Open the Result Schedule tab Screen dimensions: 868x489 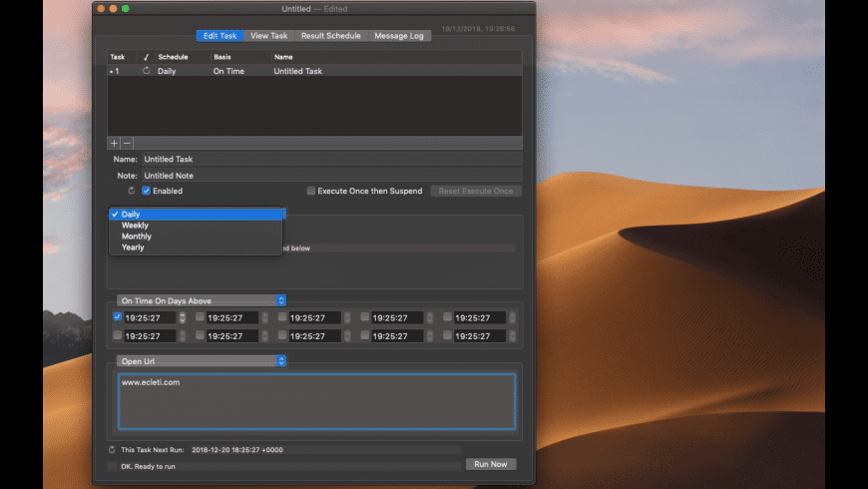tap(332, 36)
